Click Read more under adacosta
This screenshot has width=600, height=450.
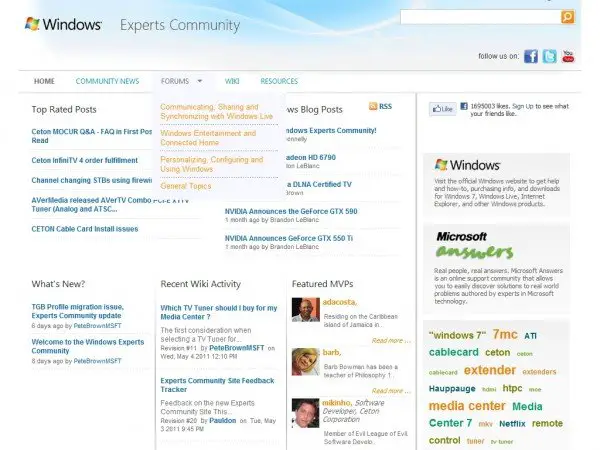pos(391,341)
